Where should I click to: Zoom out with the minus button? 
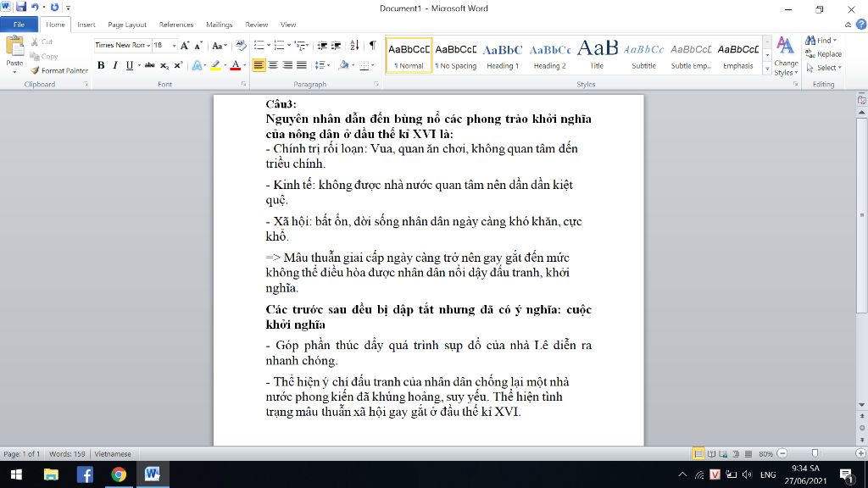(782, 454)
